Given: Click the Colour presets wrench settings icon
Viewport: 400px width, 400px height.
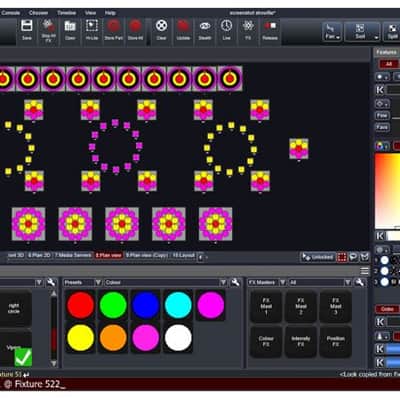Looking at the screenshot, I should (235, 283).
